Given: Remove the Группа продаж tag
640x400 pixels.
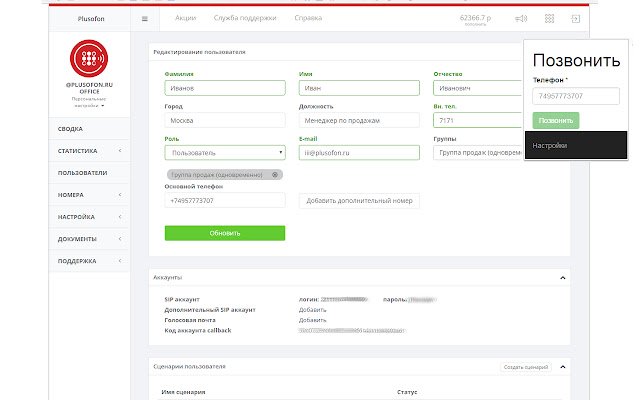Looking at the screenshot, I should point(275,175).
